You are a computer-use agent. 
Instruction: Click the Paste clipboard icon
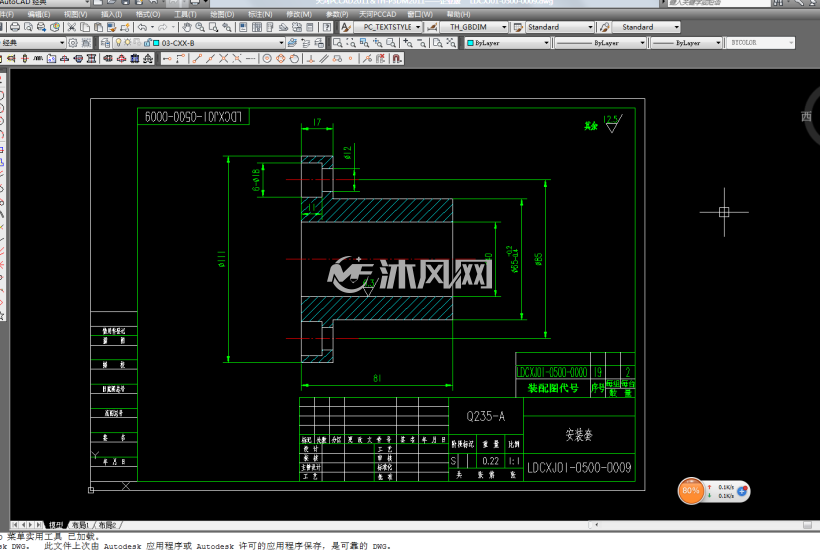[98, 27]
